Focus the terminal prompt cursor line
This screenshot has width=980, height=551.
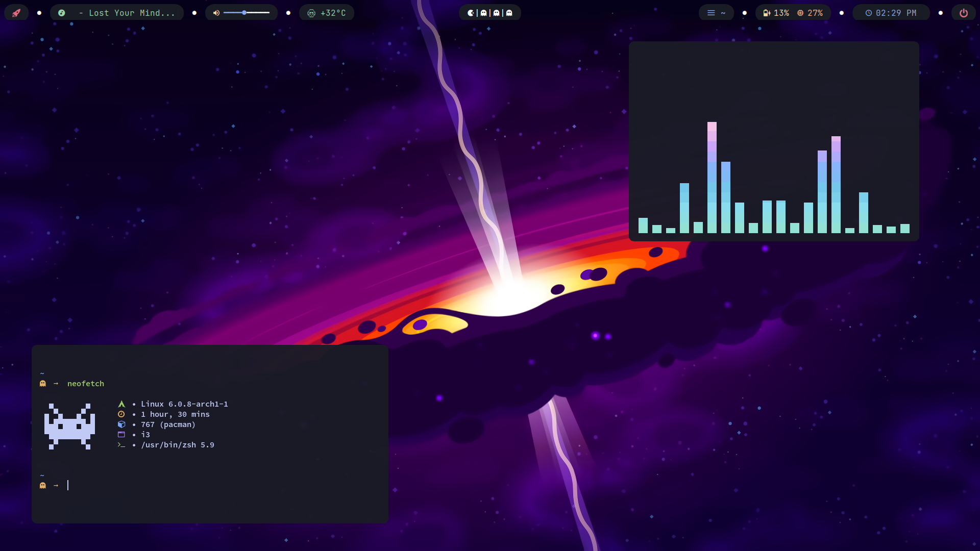(68, 485)
